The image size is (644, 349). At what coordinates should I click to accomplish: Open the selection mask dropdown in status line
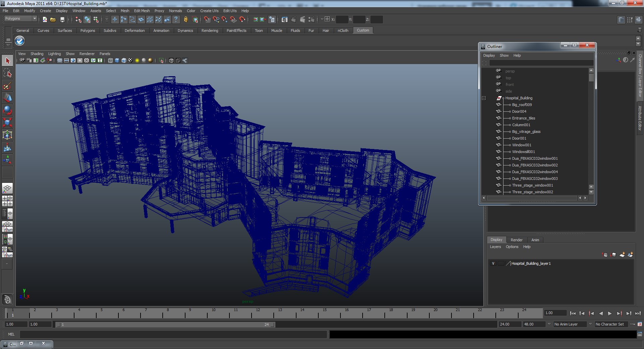tap(107, 19)
